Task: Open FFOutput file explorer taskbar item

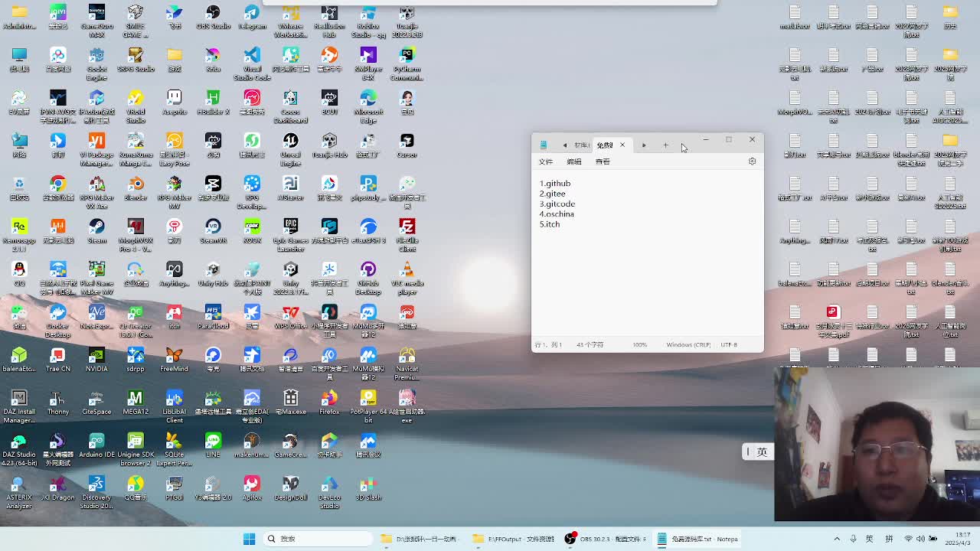Action: click(x=513, y=539)
